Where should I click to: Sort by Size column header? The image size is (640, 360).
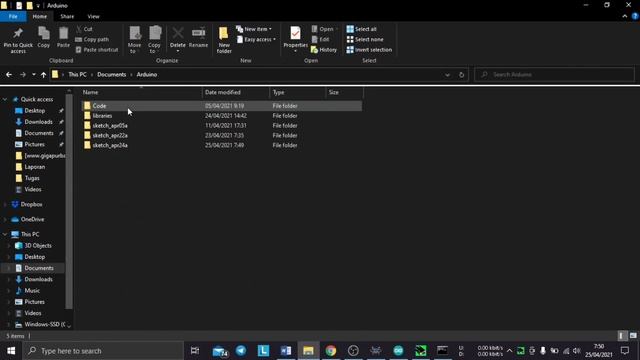coord(344,92)
